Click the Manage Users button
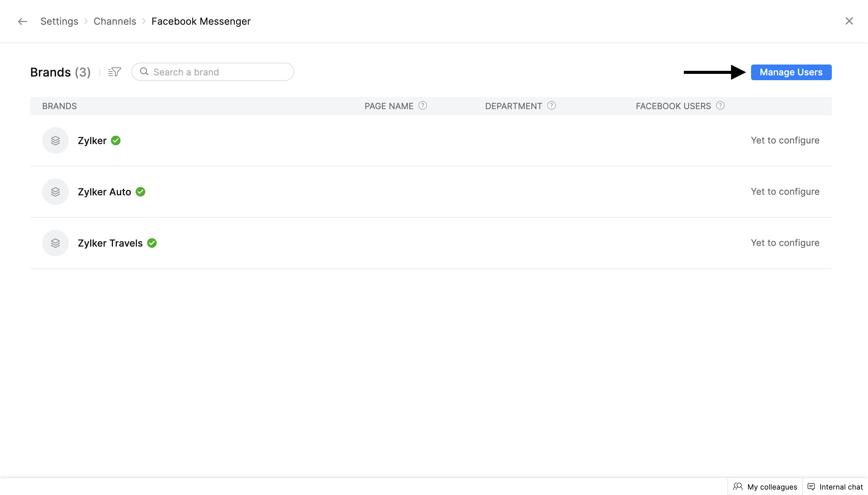The image size is (868, 495). click(x=791, y=72)
